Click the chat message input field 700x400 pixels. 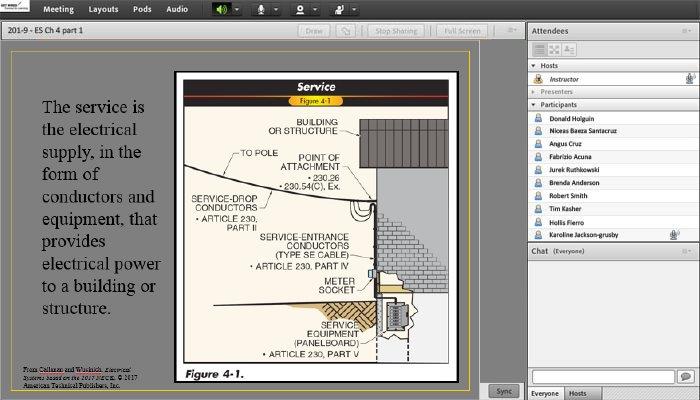tap(601, 376)
